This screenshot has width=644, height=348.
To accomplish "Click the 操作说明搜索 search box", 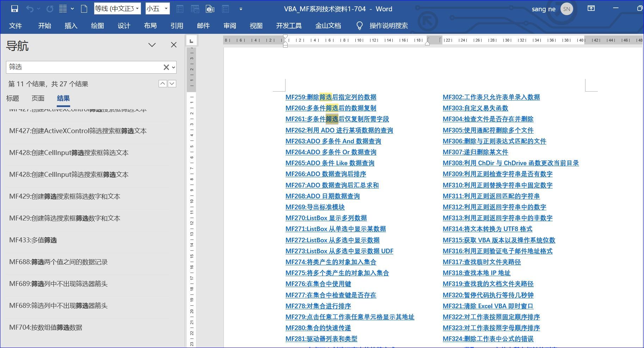I will tap(388, 26).
